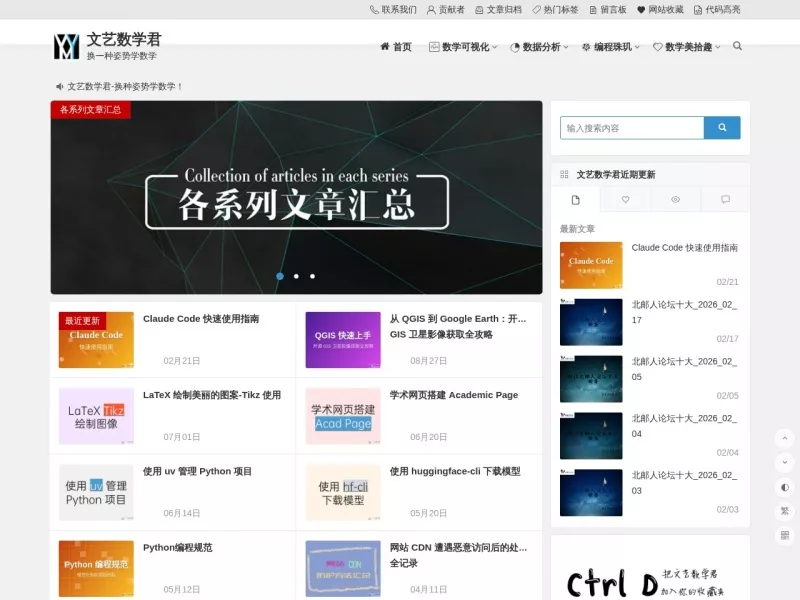Click the 最近更新 red label
The width and height of the screenshot is (800, 600).
point(82,321)
